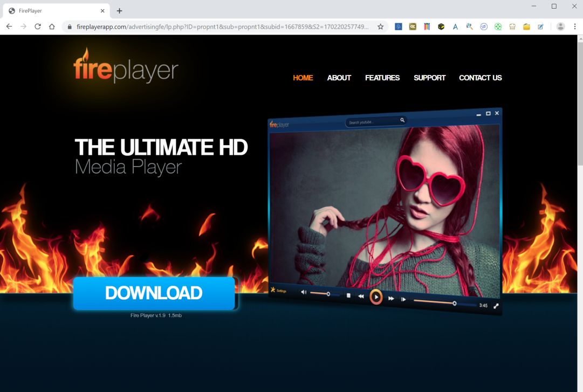The image size is (583, 392).
Task: Toggle player fullscreen arrows icon
Action: click(496, 306)
